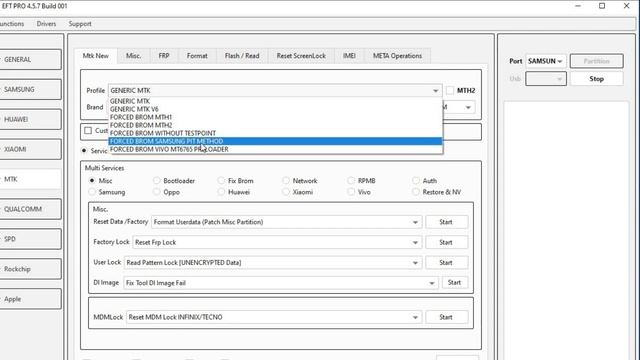Switch to the Flash / Read tab
Image resolution: width=640 pixels, height=360 pixels.
pyautogui.click(x=242, y=56)
